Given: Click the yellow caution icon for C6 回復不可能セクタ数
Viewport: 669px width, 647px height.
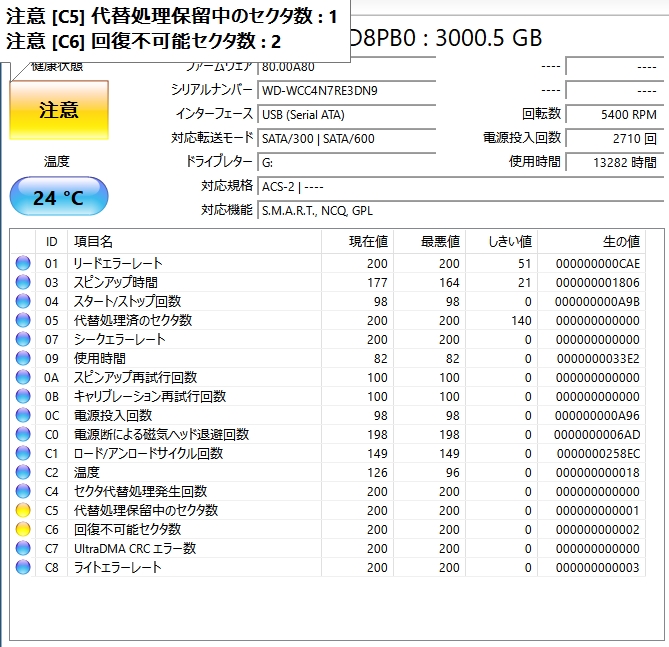Looking at the screenshot, I should [23, 529].
